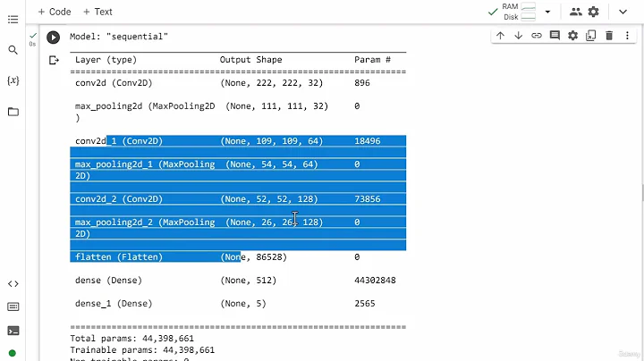Click the "Param #" column header
The height and width of the screenshot is (361, 644).
[x=372, y=60]
